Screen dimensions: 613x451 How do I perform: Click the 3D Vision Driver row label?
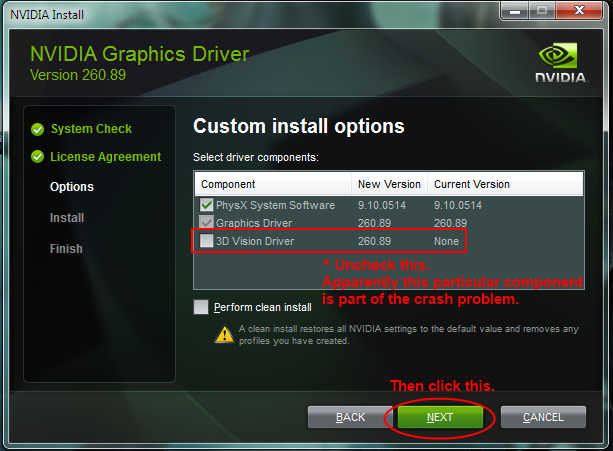(255, 241)
